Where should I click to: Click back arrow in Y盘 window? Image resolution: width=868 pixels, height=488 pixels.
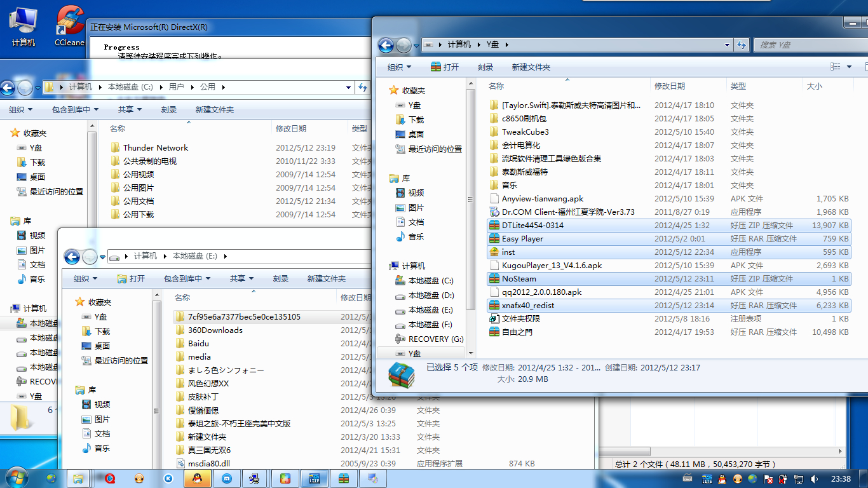click(x=386, y=45)
